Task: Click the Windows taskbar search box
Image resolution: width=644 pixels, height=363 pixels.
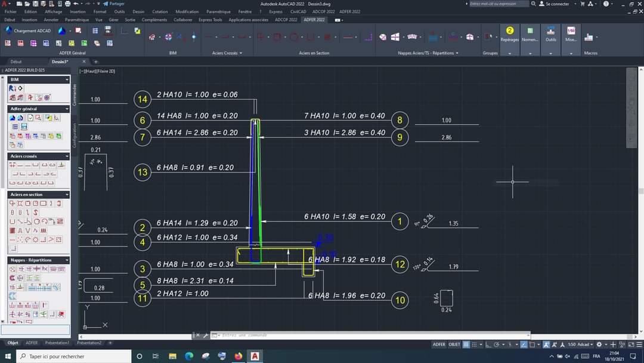Action: [x=74, y=356]
